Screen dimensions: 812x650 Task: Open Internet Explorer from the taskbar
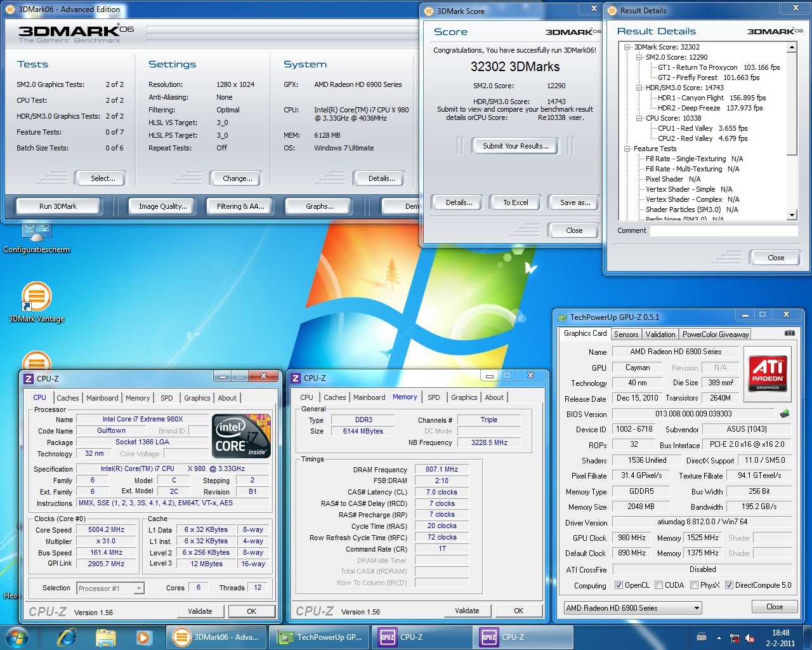[67, 637]
